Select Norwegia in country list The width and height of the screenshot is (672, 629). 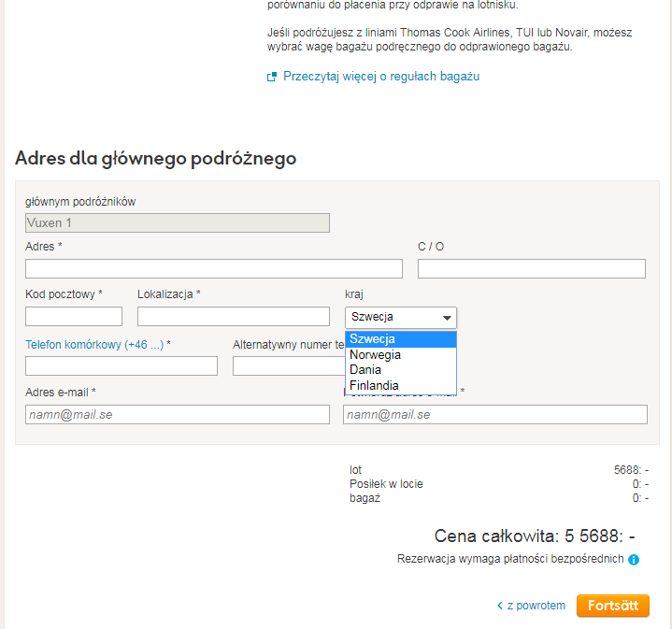tap(401, 355)
